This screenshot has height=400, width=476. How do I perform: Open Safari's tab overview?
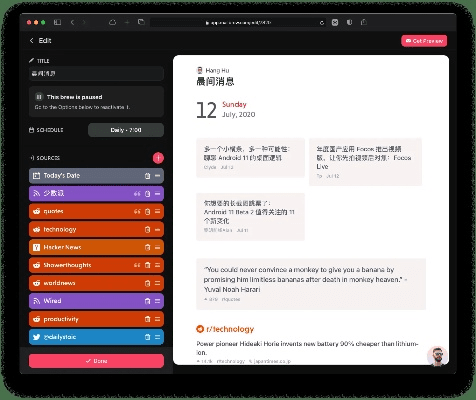point(141,22)
